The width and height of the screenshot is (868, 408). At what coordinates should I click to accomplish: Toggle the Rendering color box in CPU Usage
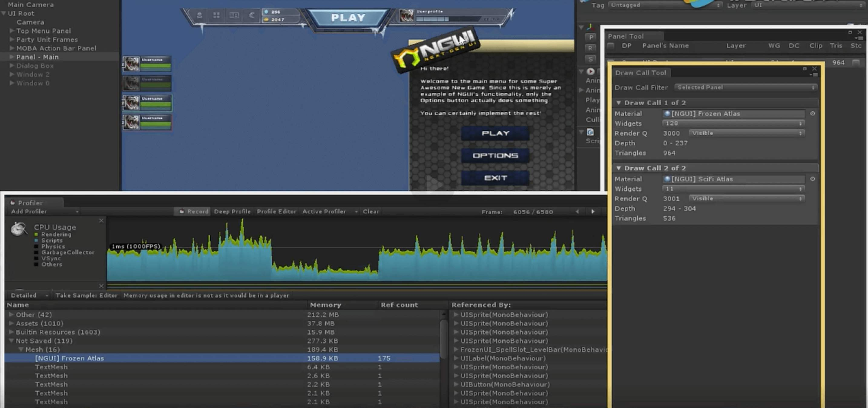[36, 235]
